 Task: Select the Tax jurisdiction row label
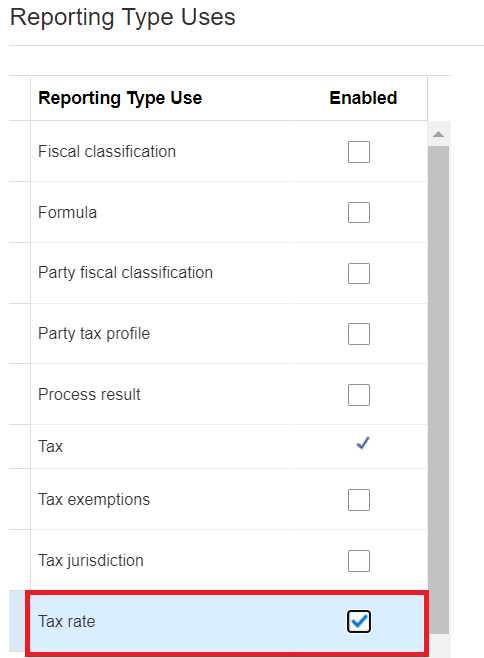[91, 561]
